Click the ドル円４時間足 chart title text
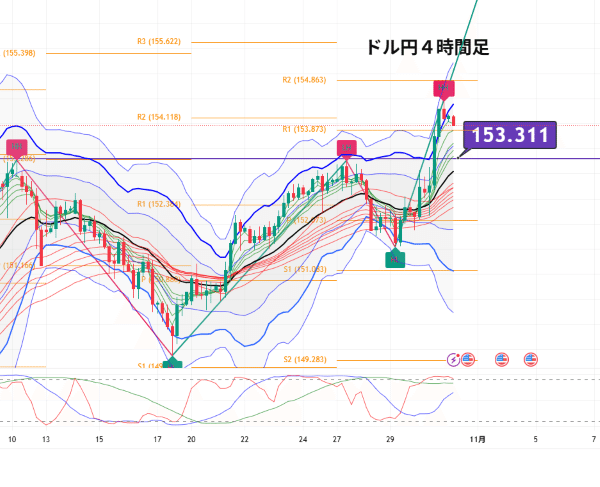This screenshot has height=487, width=600. point(428,47)
